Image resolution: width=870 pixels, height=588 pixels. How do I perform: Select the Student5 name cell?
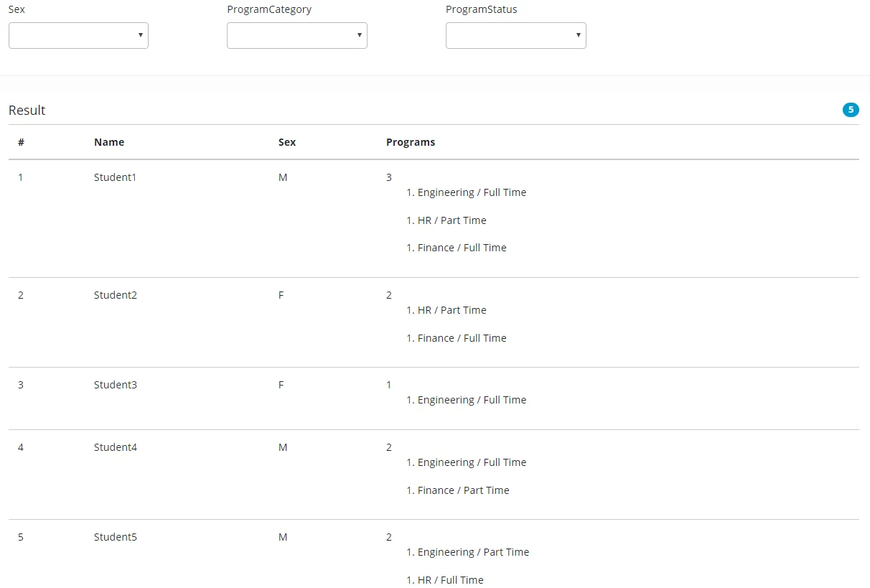click(x=115, y=537)
